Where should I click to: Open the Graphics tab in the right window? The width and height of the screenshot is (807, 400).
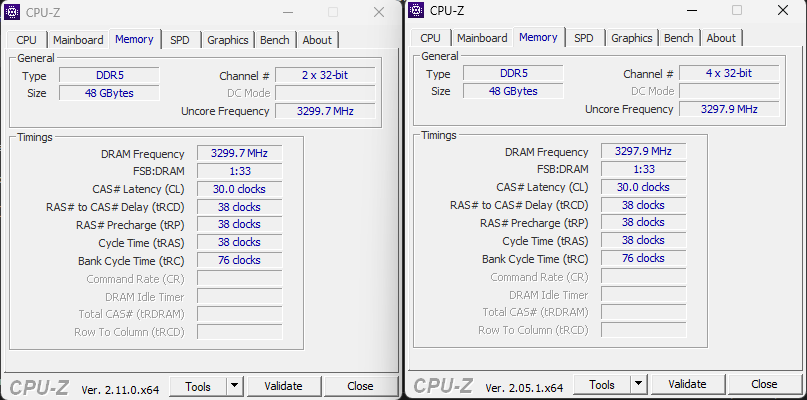pyautogui.click(x=631, y=38)
